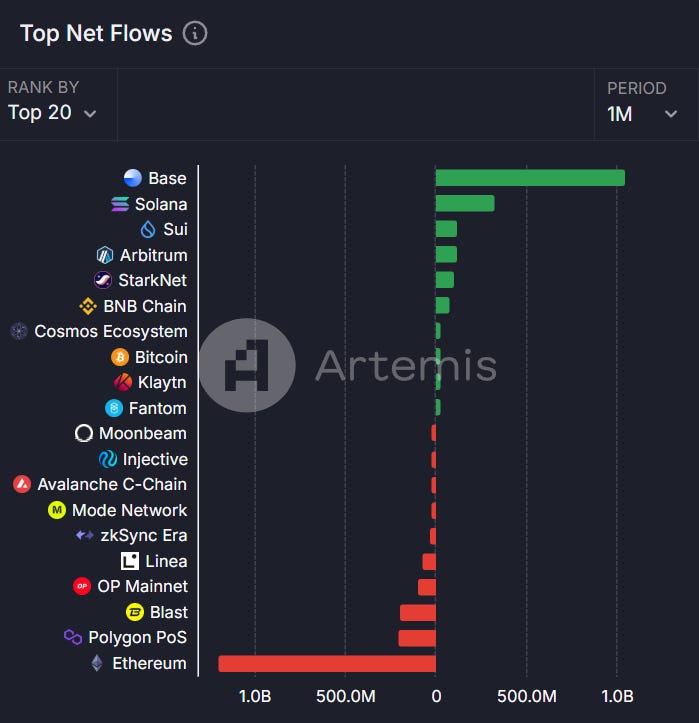This screenshot has width=699, height=723.
Task: Click the Moonbeam ring logo icon
Action: coord(84,433)
